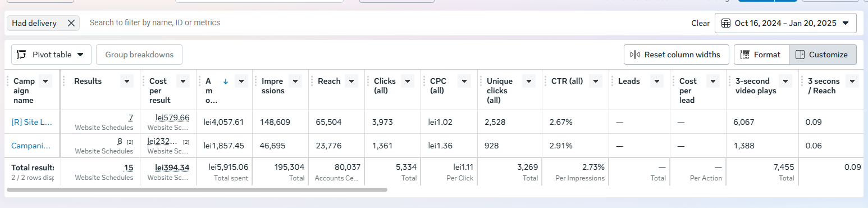
Task: Click the Leads column header
Action: 629,81
